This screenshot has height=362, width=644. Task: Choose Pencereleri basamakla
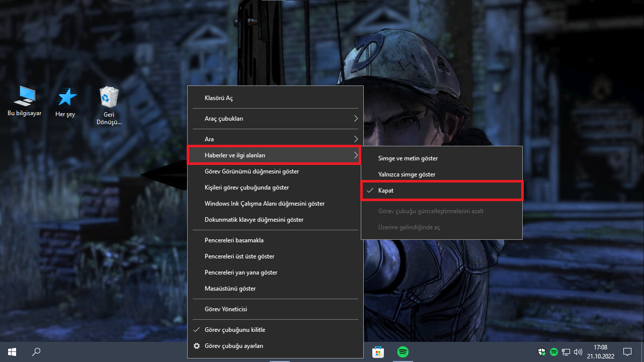(275, 240)
